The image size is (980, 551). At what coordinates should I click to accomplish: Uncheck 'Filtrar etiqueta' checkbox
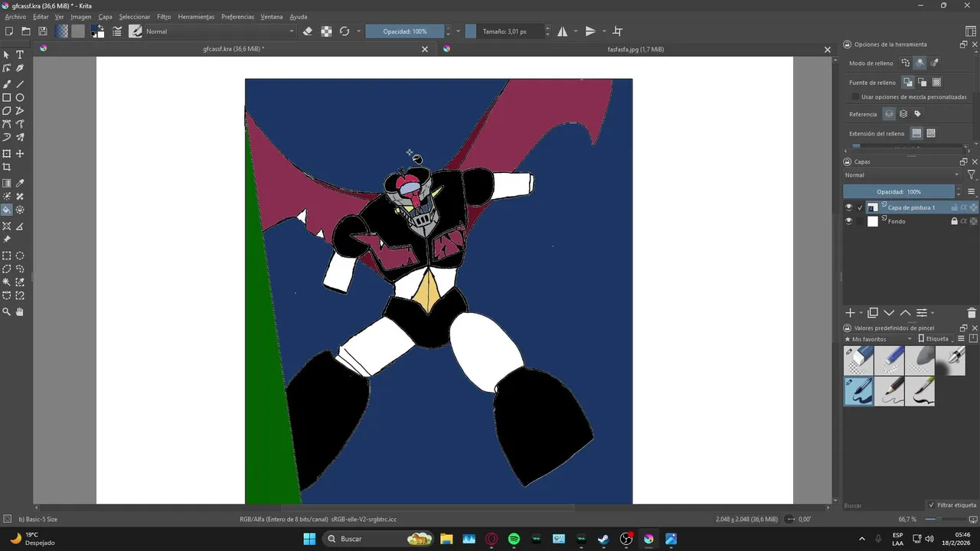coord(932,505)
